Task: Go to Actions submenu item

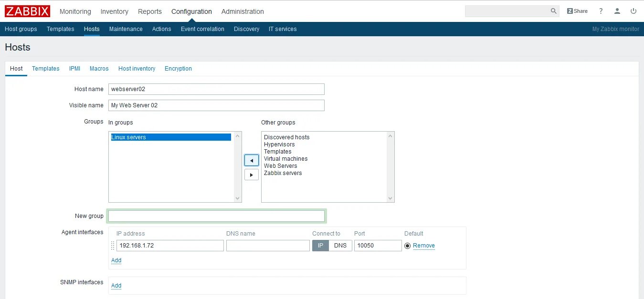Action: tap(162, 29)
